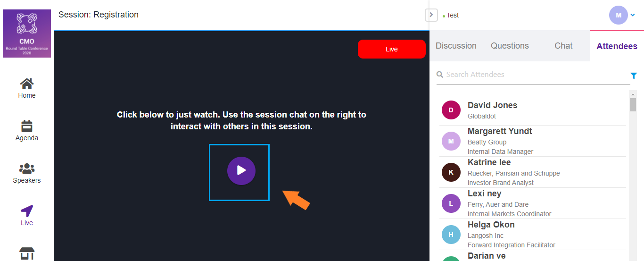Screen dimensions: 644x261
Task: Open the Home section in sidebar
Action: click(27, 88)
